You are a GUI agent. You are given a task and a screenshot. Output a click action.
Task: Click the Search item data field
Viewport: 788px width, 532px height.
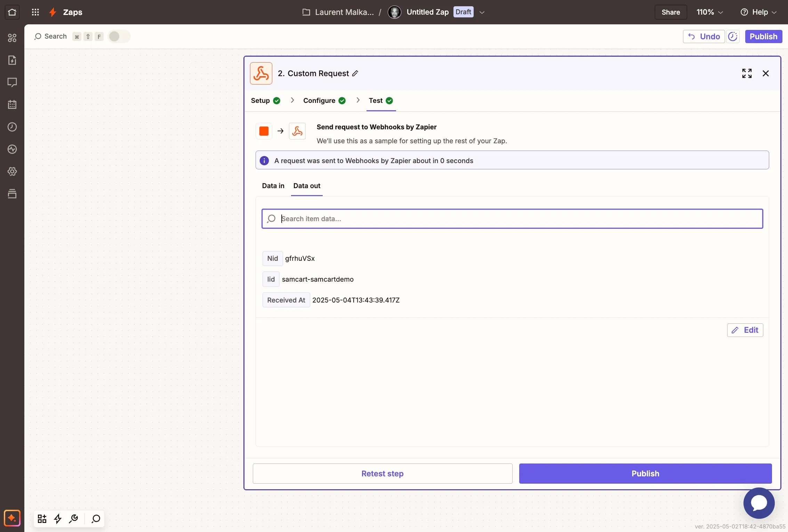tap(512, 219)
